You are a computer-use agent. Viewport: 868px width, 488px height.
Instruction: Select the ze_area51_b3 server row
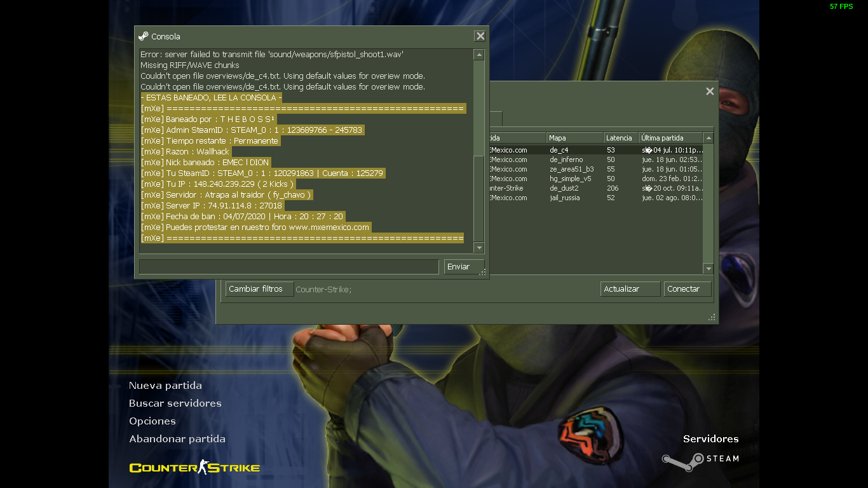point(595,169)
